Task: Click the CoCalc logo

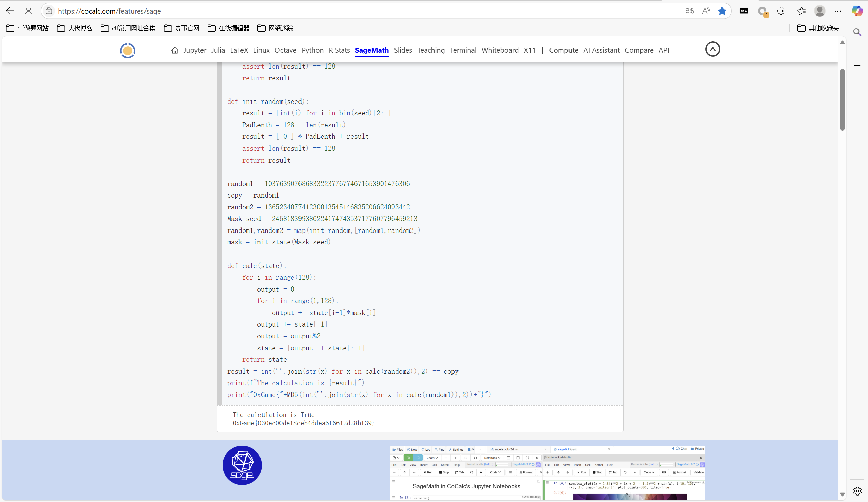Action: coord(128,50)
